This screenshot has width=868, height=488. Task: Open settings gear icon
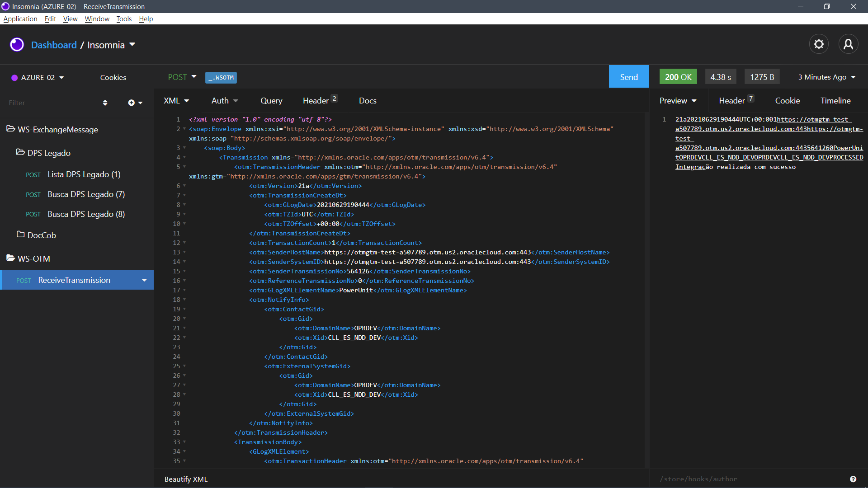coord(819,44)
